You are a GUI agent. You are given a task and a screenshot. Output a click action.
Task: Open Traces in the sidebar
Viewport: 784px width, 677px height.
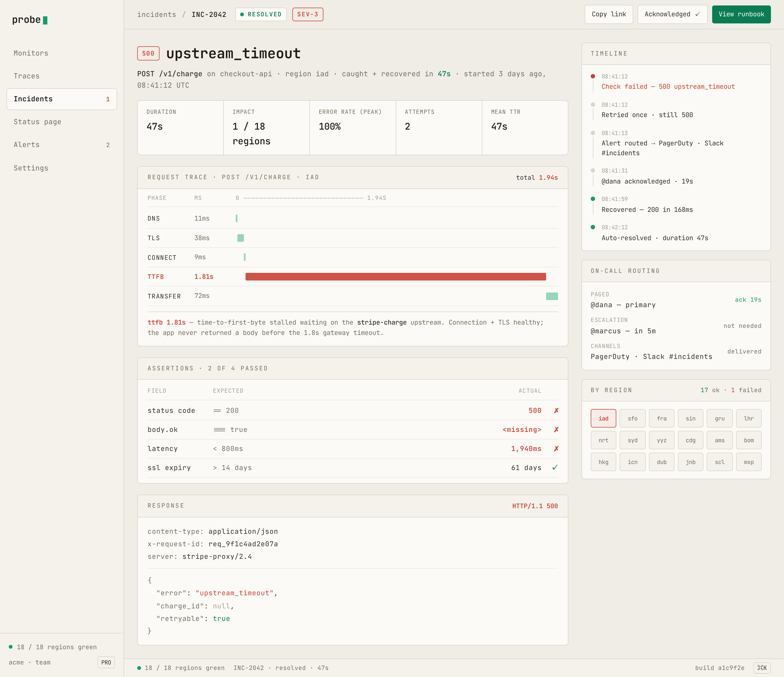pos(62,76)
